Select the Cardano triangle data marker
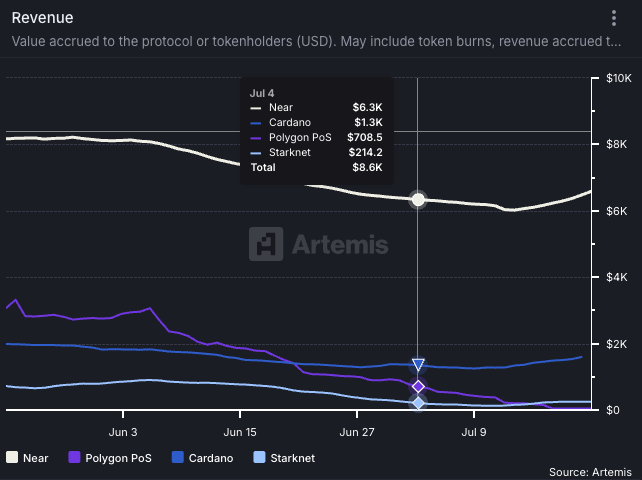Viewport: 642px width, 480px height. click(418, 365)
